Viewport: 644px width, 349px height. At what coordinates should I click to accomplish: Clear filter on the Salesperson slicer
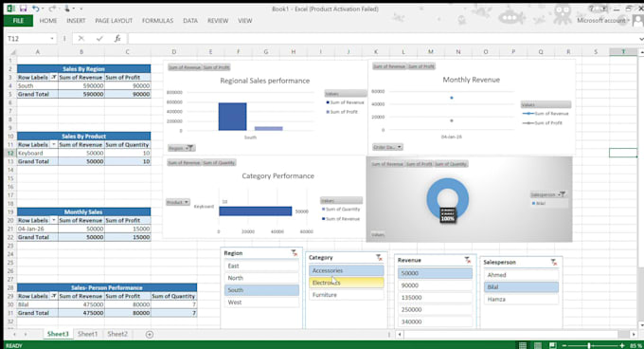pos(554,262)
